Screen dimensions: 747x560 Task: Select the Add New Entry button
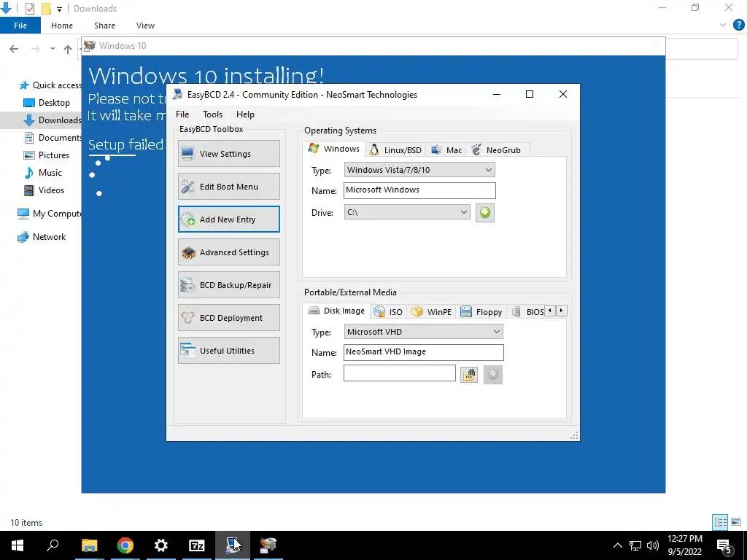click(x=228, y=219)
